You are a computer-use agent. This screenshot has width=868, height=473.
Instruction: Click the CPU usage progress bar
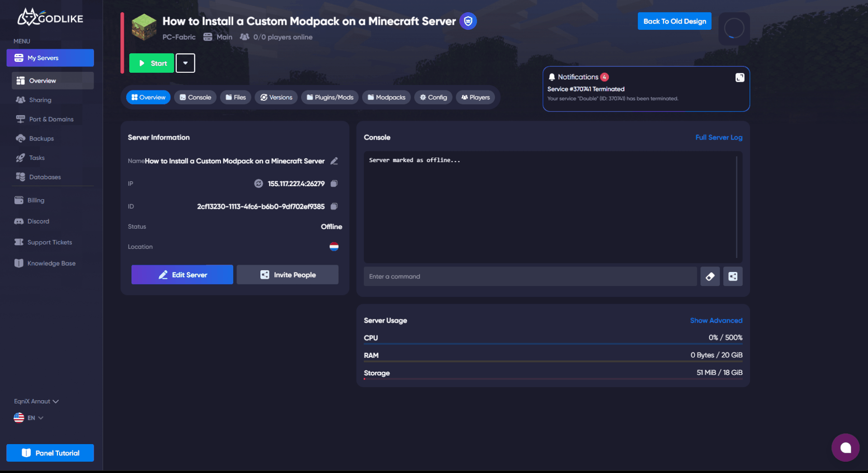click(x=553, y=344)
